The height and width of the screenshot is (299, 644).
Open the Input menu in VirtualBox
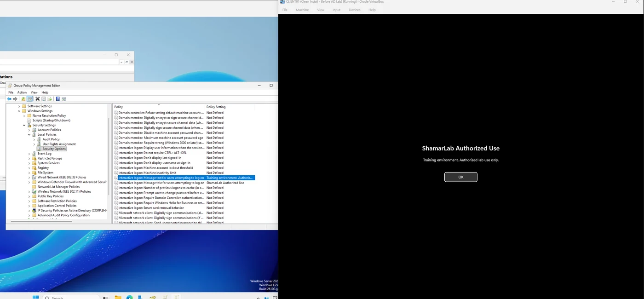click(337, 10)
